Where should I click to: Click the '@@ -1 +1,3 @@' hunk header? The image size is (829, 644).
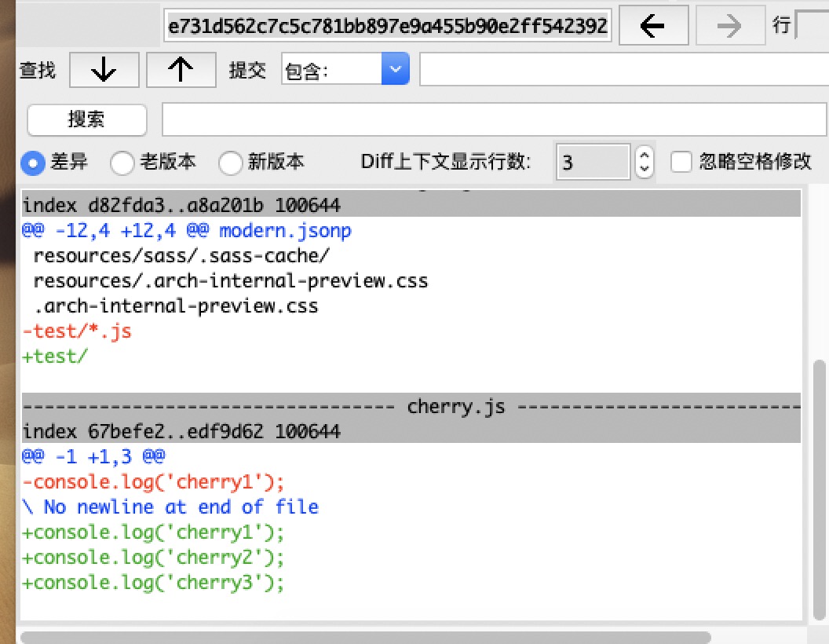pyautogui.click(x=93, y=456)
